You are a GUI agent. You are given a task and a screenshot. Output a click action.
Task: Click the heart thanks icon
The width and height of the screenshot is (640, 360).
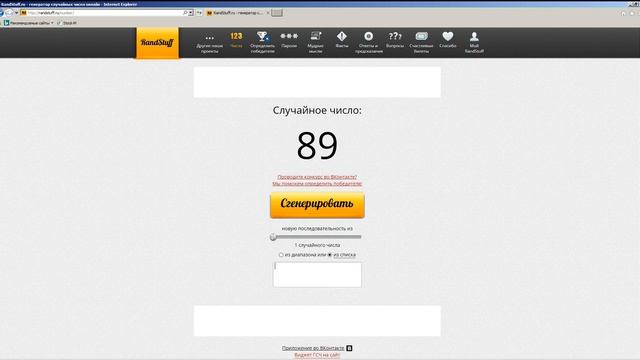pos(448,36)
